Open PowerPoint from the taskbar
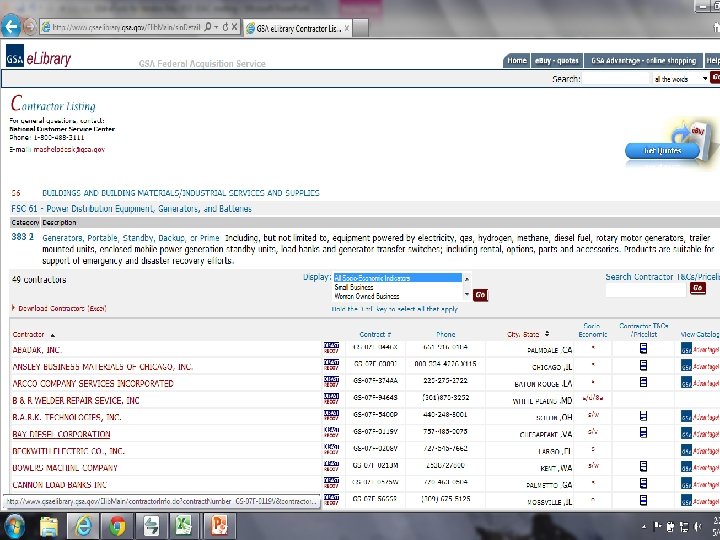This screenshot has height=540, width=720. coord(219,526)
